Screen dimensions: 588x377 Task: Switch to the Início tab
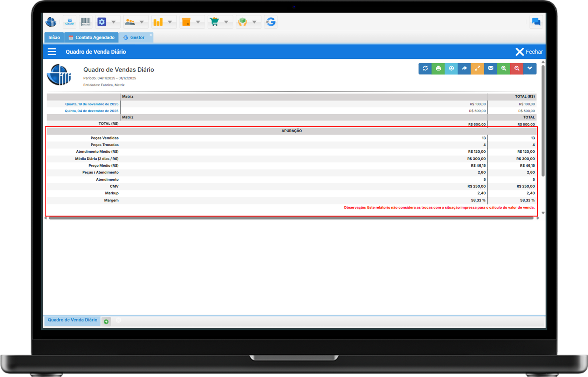(54, 37)
